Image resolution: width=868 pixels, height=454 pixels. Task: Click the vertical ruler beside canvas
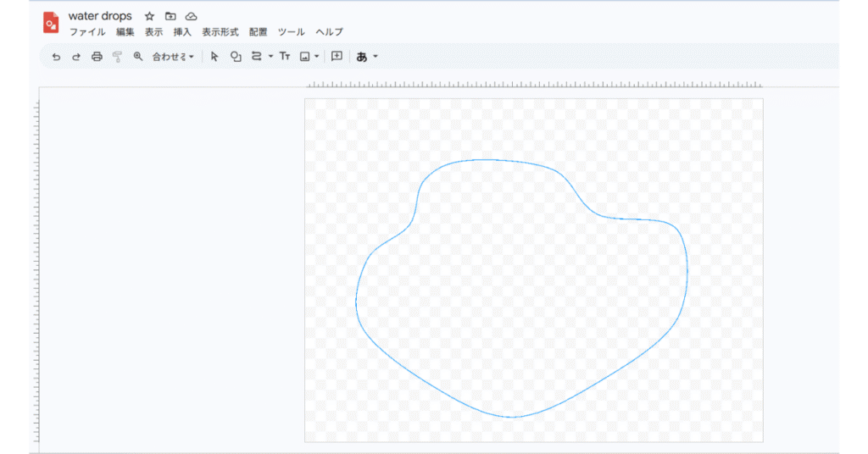(x=36, y=271)
